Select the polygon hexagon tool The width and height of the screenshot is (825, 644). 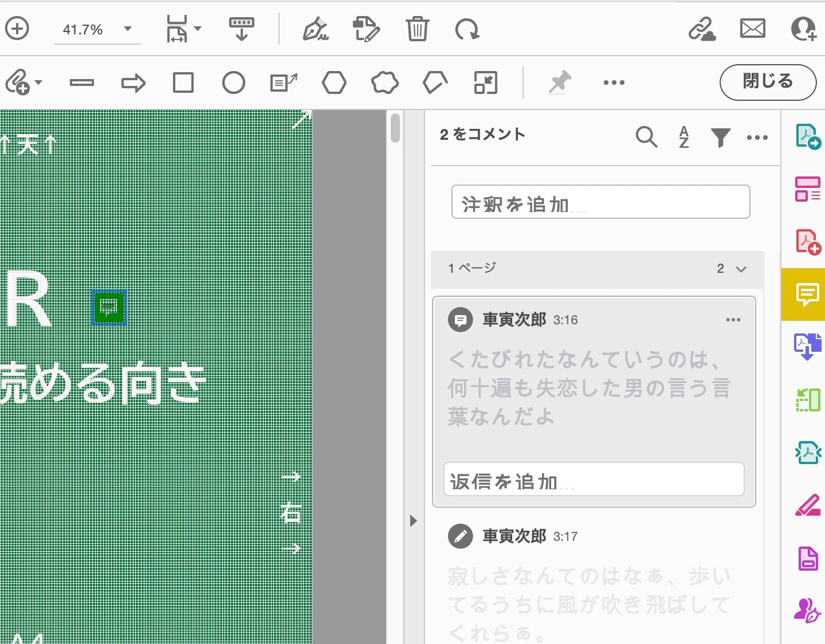pos(334,83)
